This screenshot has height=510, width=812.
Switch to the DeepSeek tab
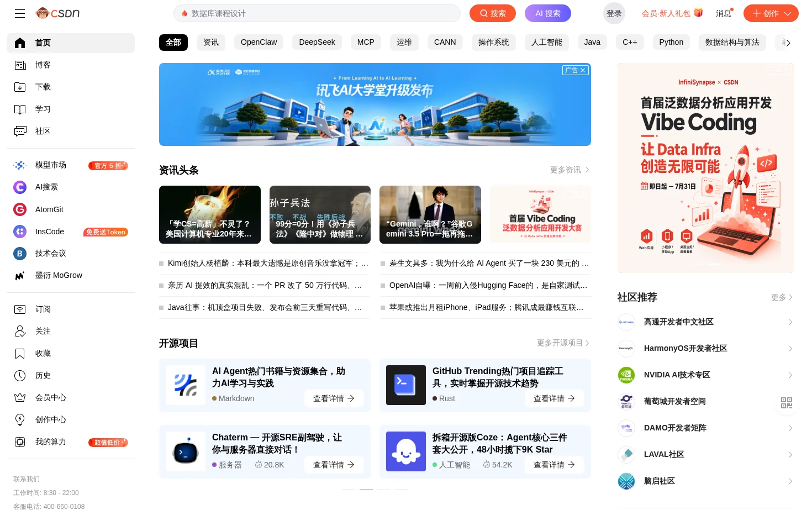(x=317, y=43)
